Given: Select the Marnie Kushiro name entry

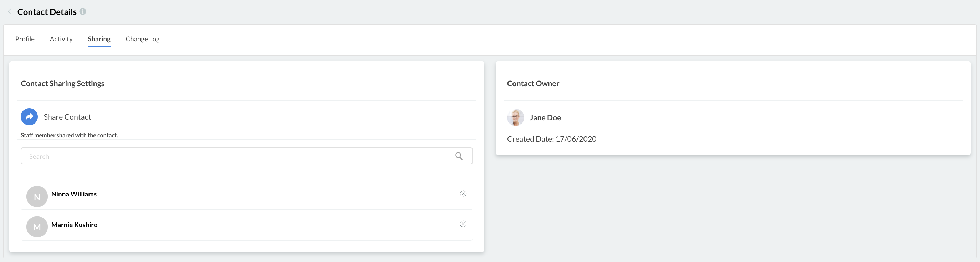Looking at the screenshot, I should [74, 225].
